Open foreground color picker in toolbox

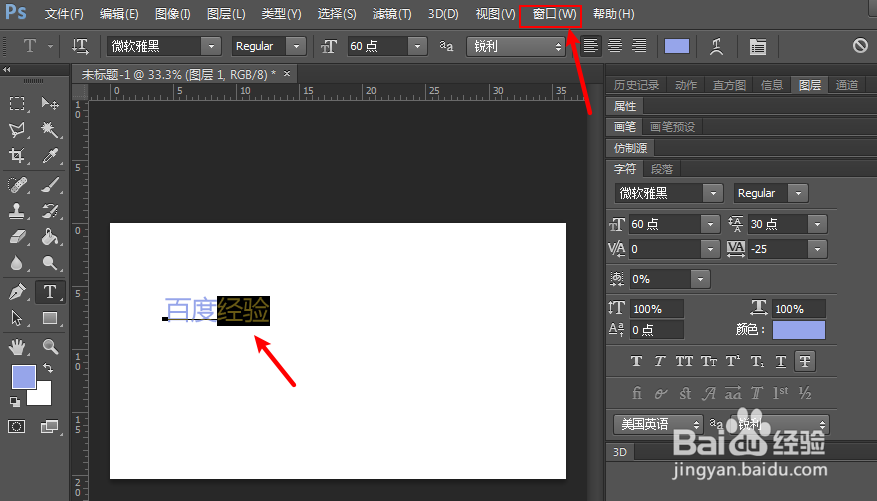[23, 376]
